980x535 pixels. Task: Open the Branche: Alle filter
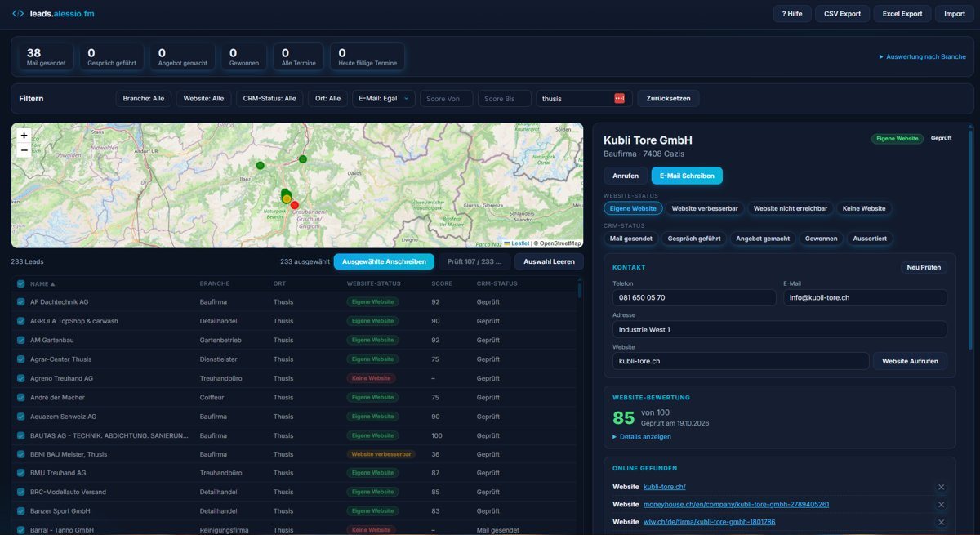(144, 98)
